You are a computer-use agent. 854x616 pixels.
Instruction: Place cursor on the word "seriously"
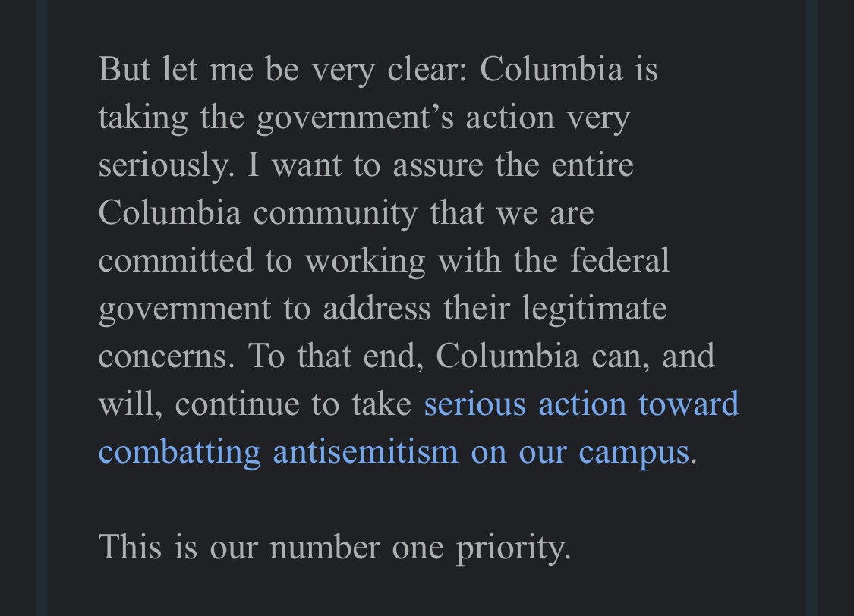point(163,165)
